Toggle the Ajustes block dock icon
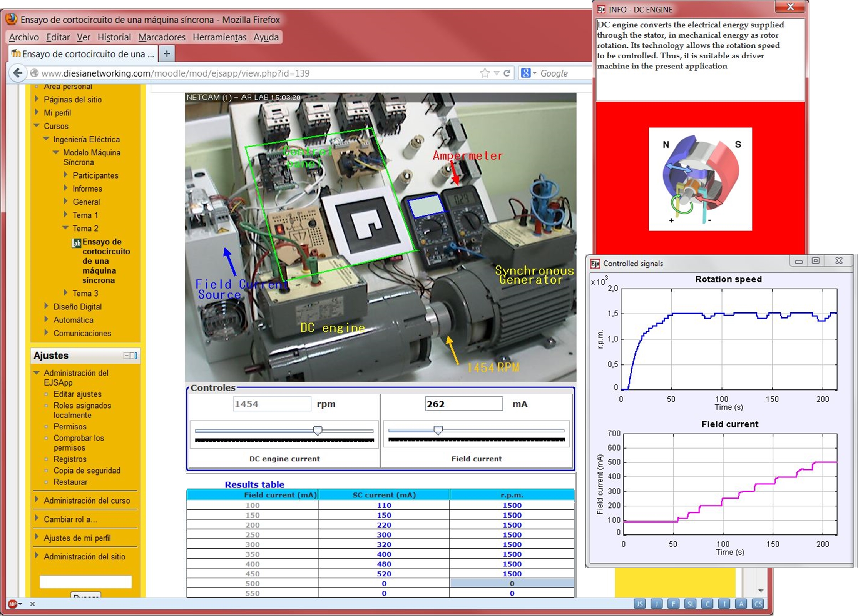 134,356
